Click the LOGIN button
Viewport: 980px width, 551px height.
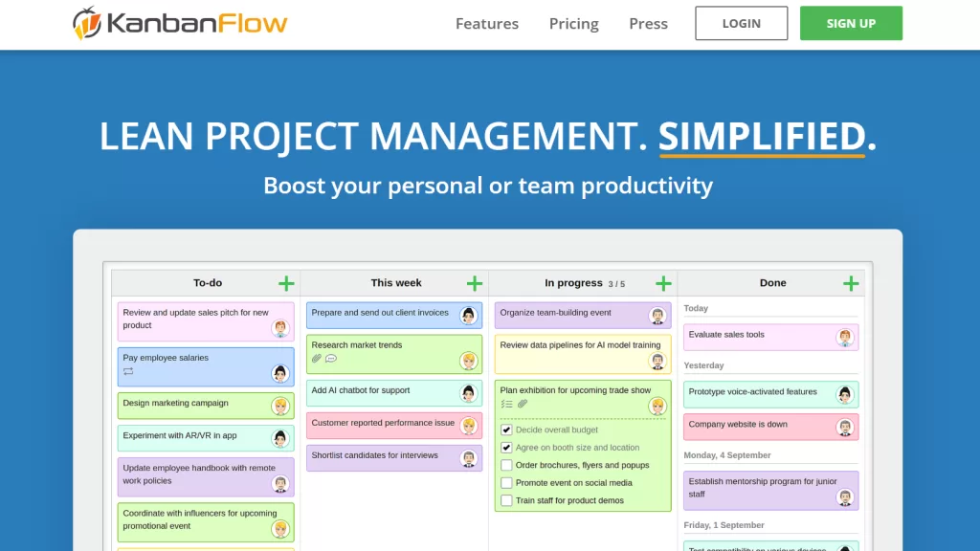(741, 23)
